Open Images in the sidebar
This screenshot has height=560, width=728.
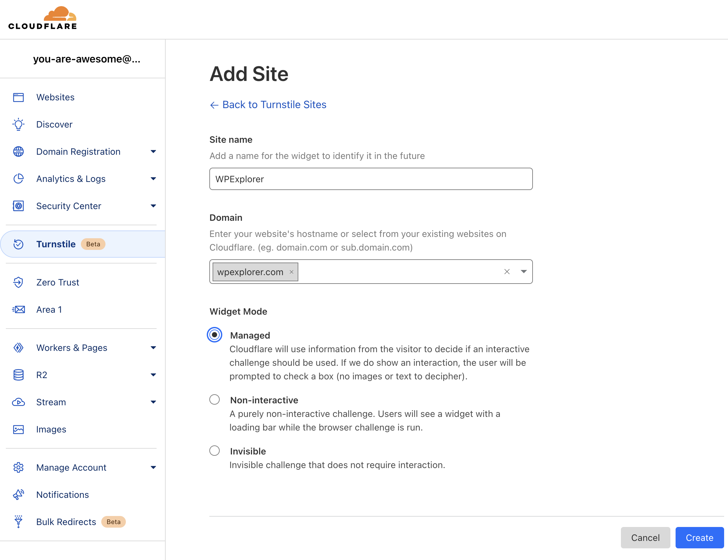coord(51,429)
